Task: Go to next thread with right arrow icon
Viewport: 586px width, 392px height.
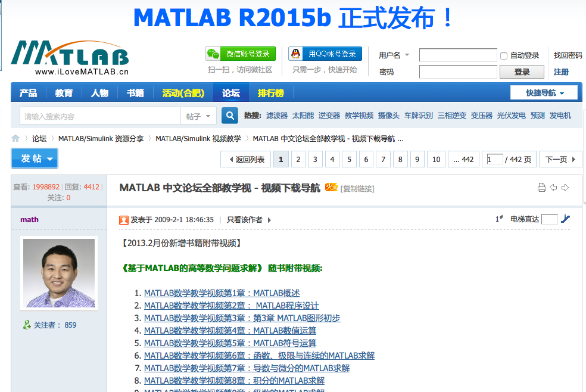Action: pos(565,188)
